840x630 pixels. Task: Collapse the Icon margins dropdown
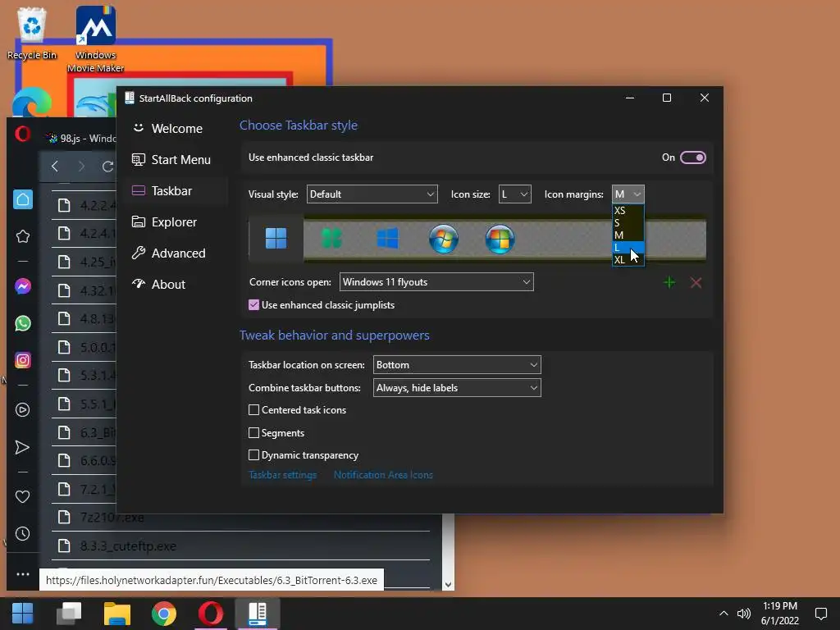point(628,194)
